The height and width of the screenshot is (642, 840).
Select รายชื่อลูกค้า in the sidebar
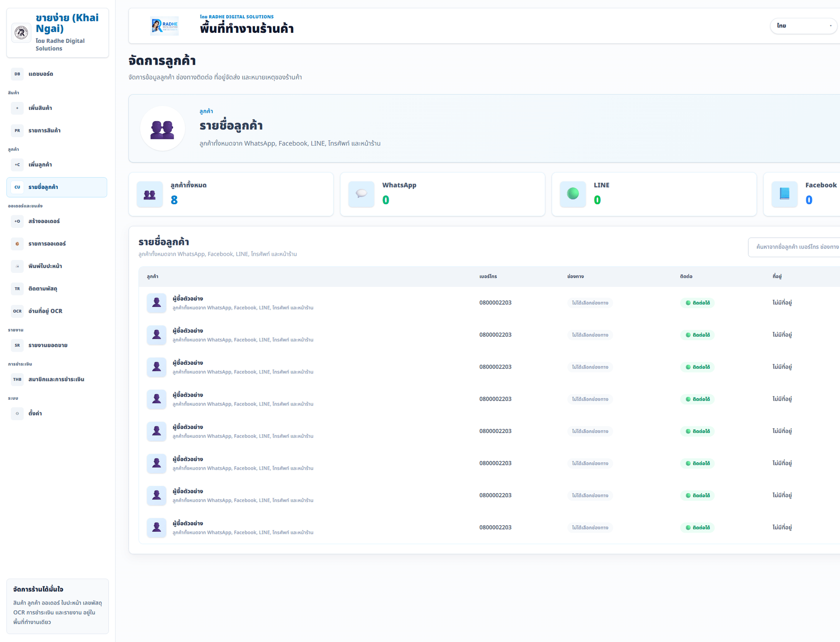tap(57, 187)
